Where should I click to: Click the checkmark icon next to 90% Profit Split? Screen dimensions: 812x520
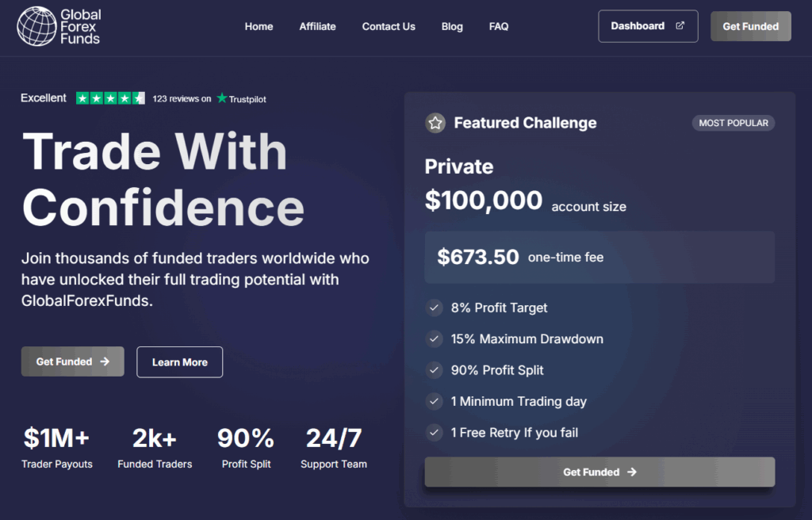point(434,370)
